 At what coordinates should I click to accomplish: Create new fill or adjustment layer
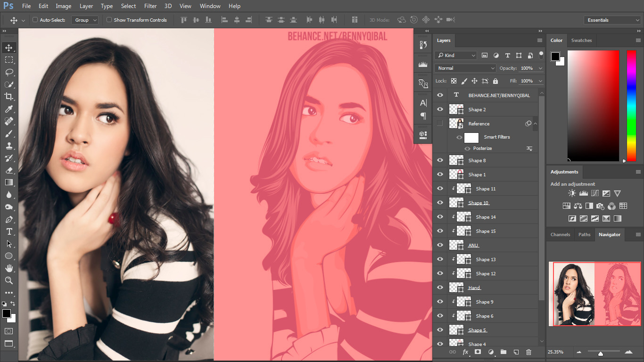[x=491, y=352]
